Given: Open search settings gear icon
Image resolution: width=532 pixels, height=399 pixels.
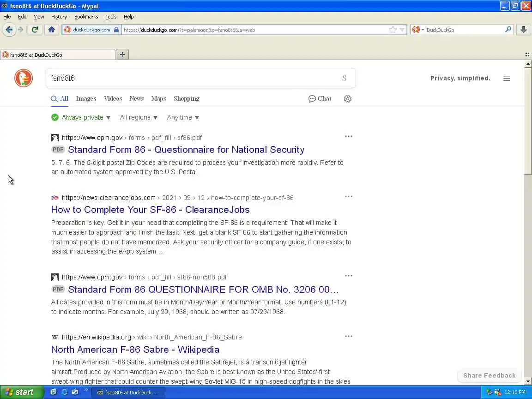Looking at the screenshot, I should pyautogui.click(x=347, y=99).
